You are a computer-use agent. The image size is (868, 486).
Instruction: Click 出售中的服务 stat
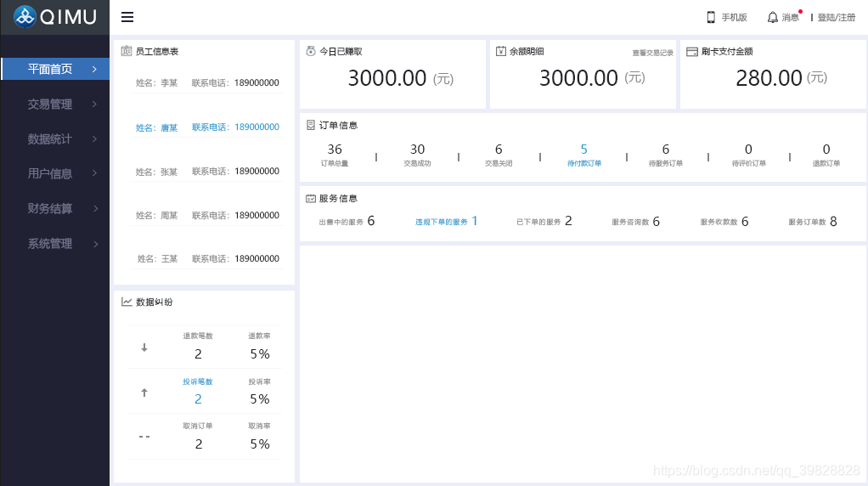(x=347, y=222)
